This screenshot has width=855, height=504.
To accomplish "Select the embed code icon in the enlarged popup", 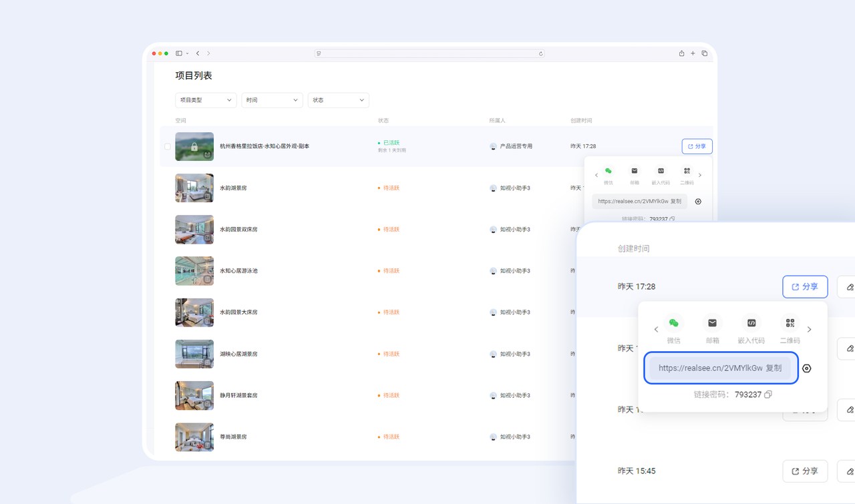I will click(751, 323).
